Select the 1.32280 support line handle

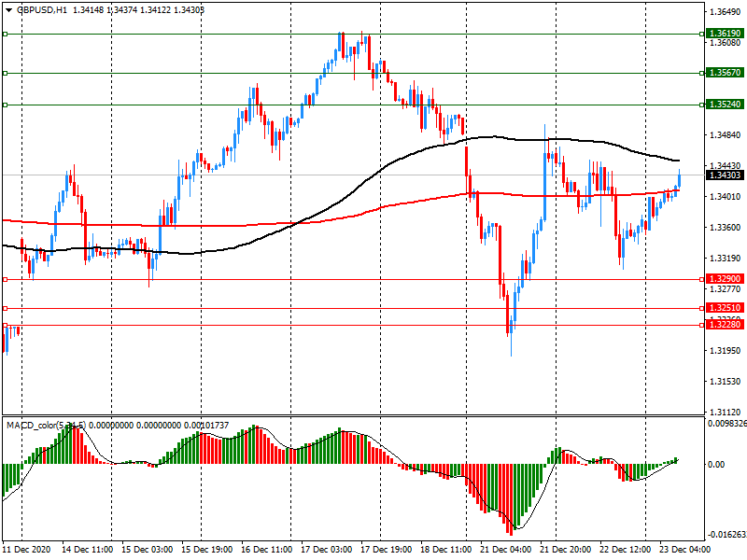[5, 325]
